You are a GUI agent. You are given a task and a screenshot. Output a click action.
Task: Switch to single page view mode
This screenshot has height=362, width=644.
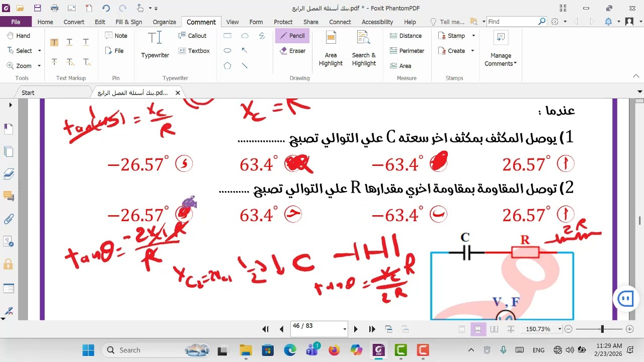[x=462, y=329]
